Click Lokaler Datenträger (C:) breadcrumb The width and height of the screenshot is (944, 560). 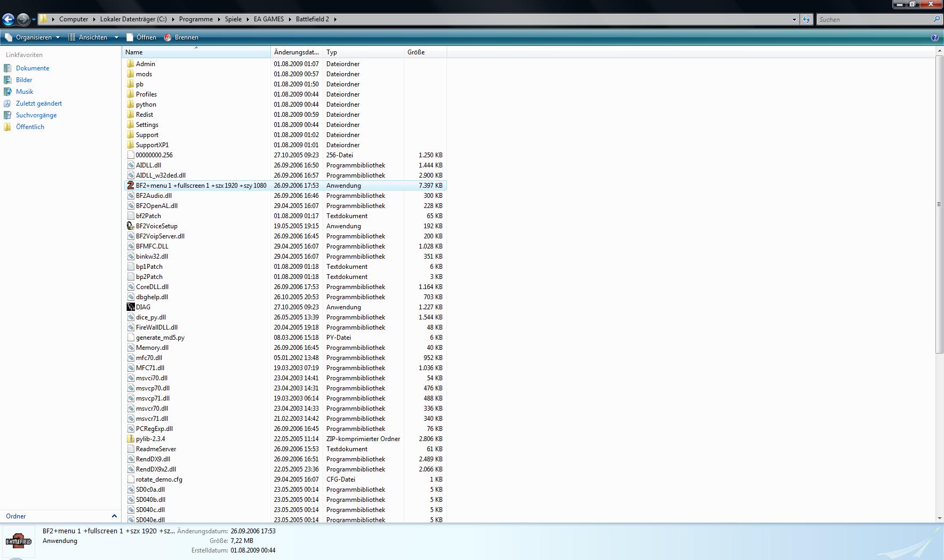tap(133, 19)
